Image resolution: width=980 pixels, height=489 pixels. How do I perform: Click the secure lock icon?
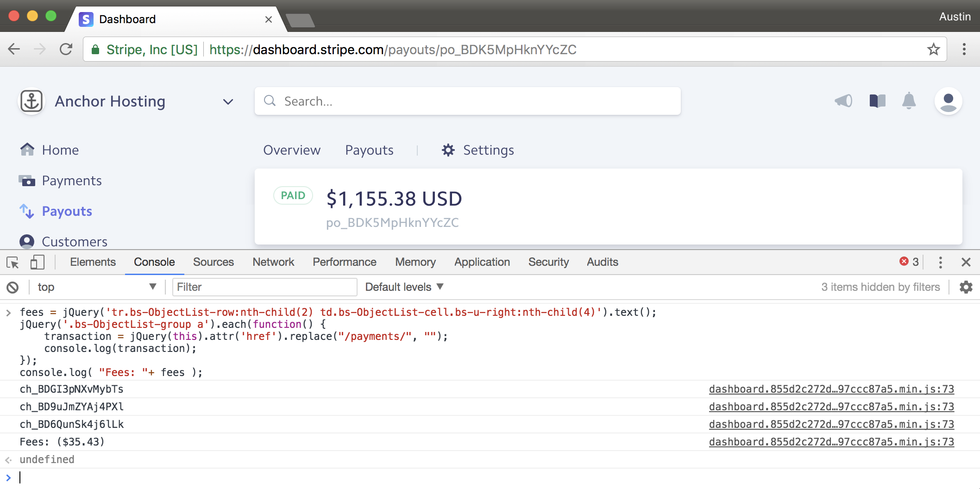click(x=95, y=50)
